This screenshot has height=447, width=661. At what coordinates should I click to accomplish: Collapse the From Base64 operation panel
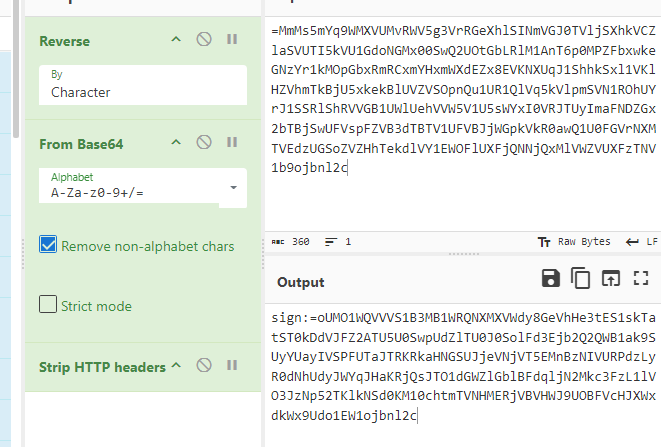click(x=176, y=144)
